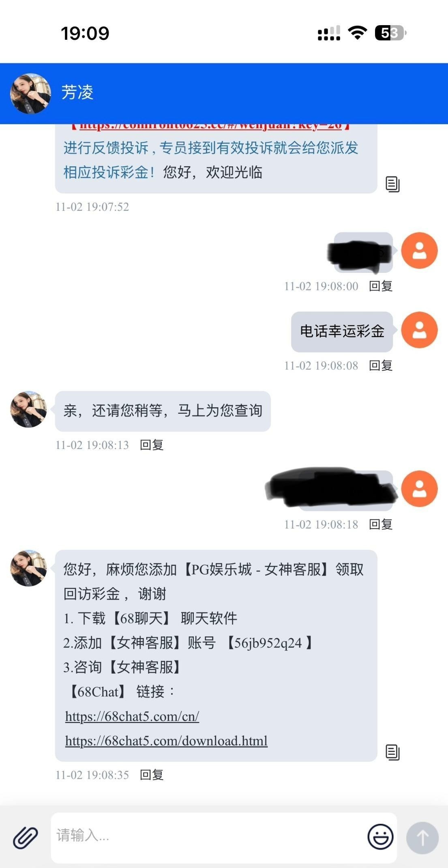
Task: Tap the send arrow button
Action: tap(422, 838)
